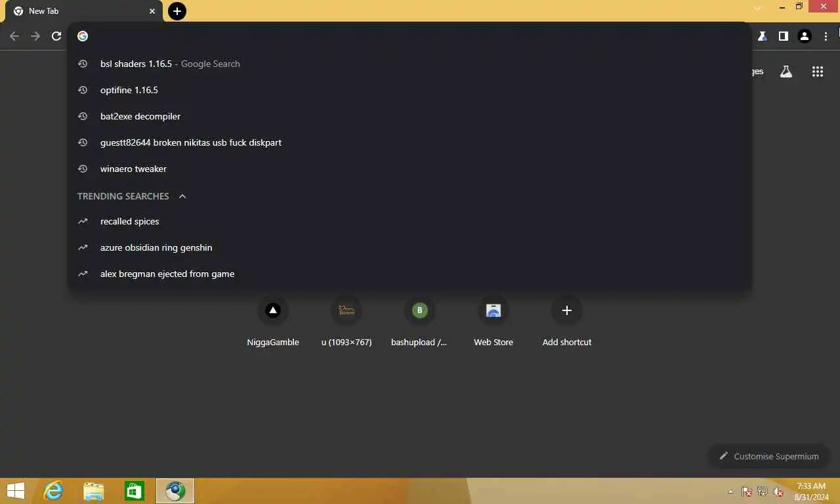Open Action Center flag tray icon
The height and width of the screenshot is (504, 840).
pos(747,492)
